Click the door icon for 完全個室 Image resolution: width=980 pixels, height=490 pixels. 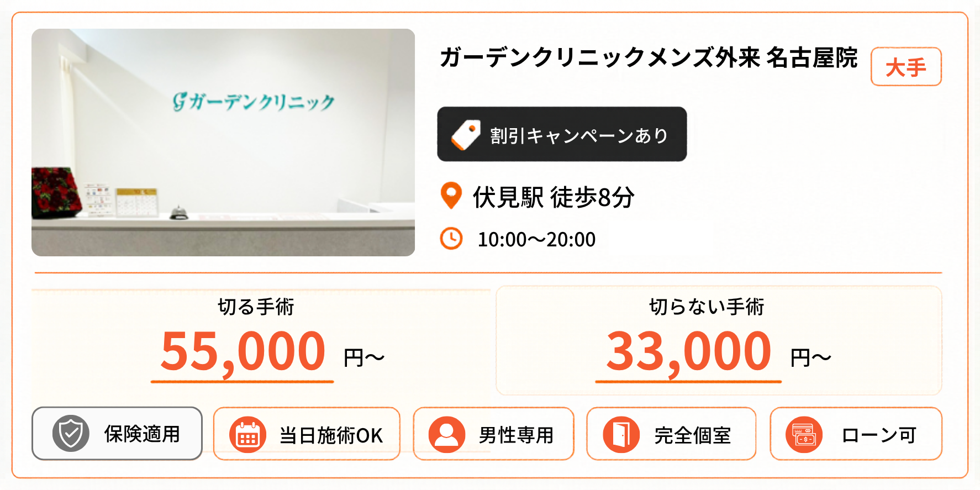pos(621,435)
